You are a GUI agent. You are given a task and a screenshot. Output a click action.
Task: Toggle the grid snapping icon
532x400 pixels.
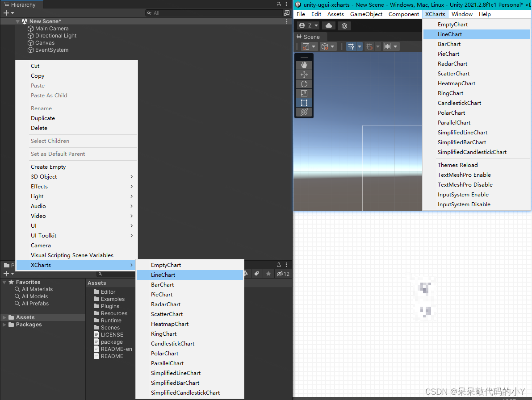click(x=369, y=46)
